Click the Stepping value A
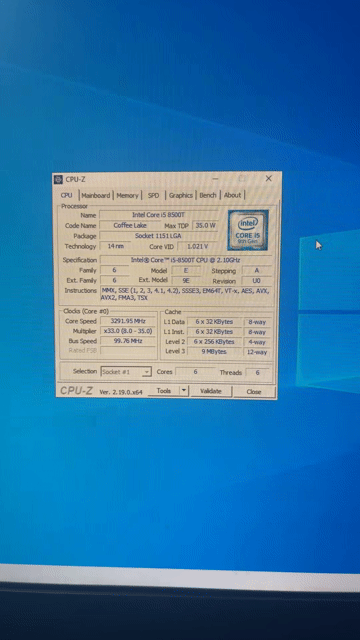Image resolution: width=360 pixels, height=640 pixels. pos(256,270)
